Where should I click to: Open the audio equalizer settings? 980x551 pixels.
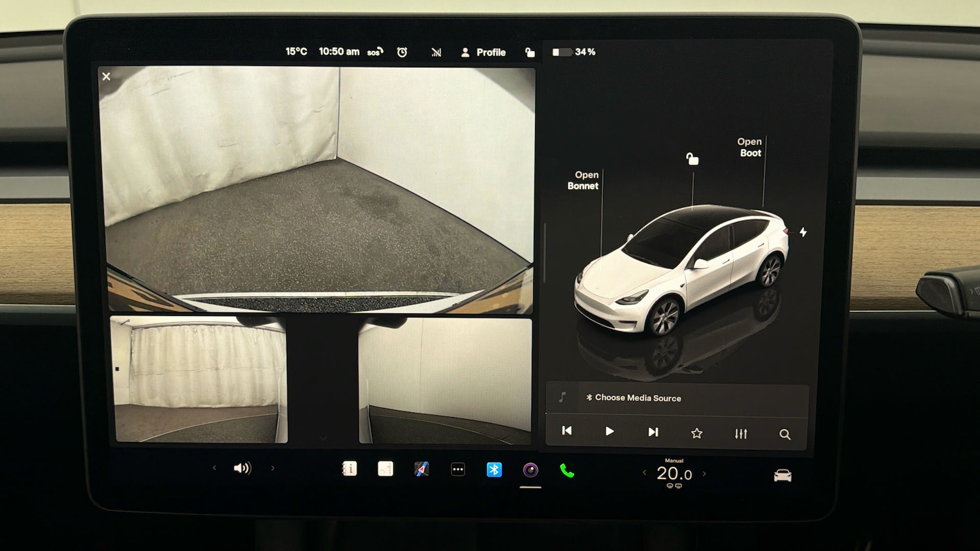[741, 433]
